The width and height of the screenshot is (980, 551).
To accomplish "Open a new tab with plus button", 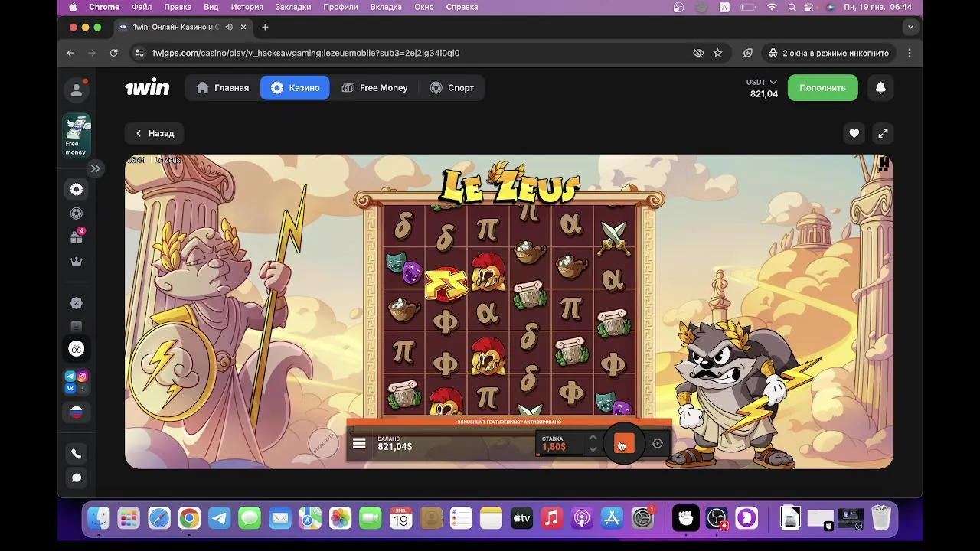I will [x=265, y=27].
